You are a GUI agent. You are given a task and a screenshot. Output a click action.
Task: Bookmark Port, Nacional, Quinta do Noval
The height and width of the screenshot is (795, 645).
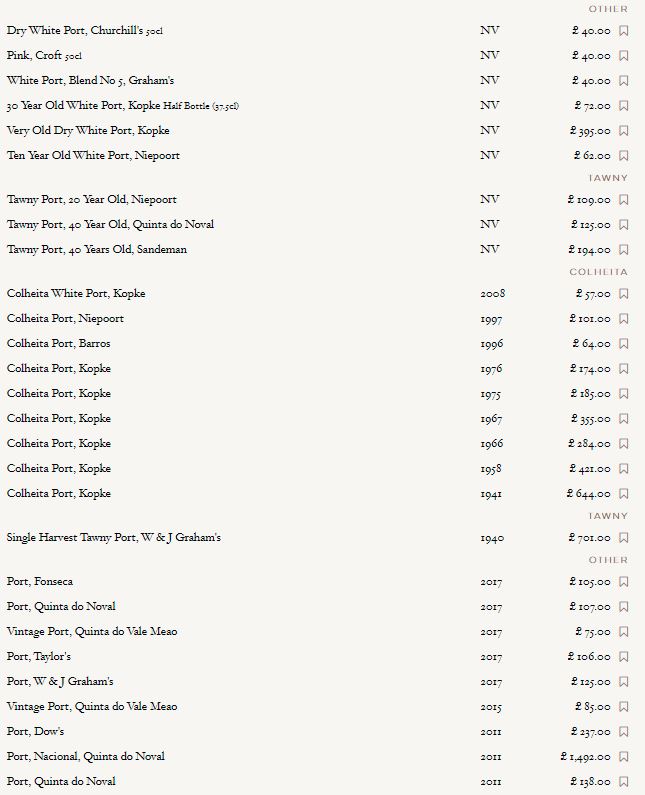(x=624, y=757)
